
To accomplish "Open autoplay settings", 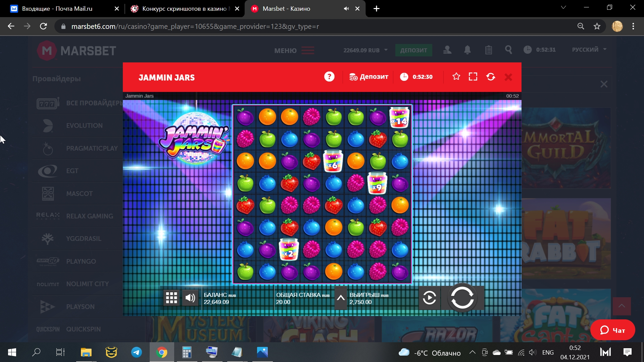I will click(x=429, y=298).
